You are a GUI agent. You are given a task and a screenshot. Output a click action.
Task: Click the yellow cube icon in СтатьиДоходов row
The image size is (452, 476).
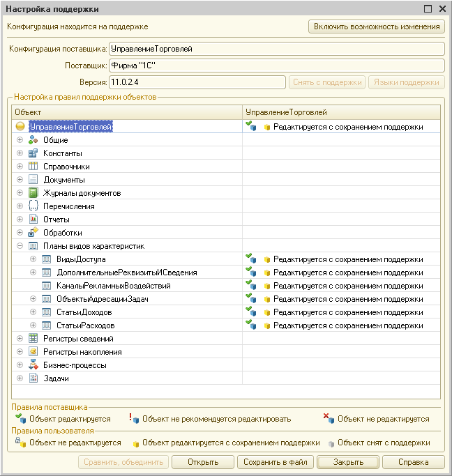click(267, 312)
